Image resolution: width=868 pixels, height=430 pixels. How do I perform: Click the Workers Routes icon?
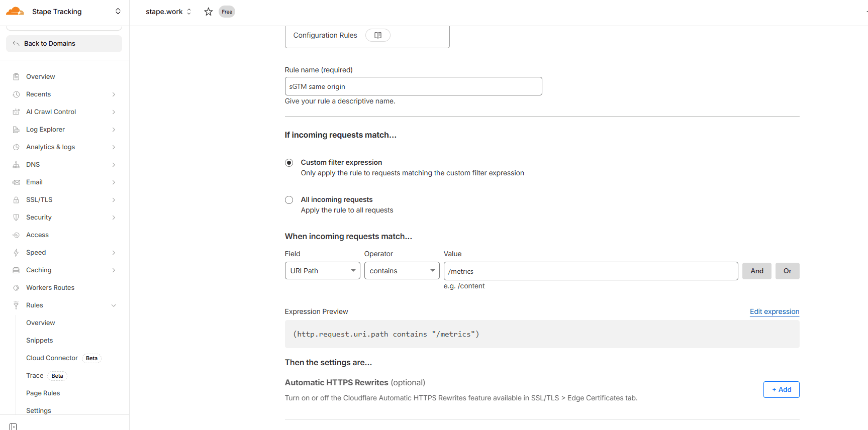(16, 288)
